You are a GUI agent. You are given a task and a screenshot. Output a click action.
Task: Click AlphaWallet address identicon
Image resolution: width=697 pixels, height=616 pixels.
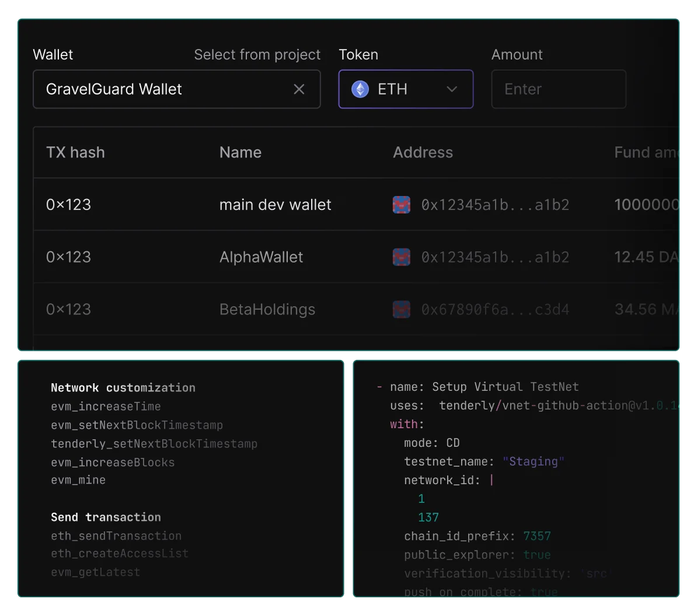point(402,257)
